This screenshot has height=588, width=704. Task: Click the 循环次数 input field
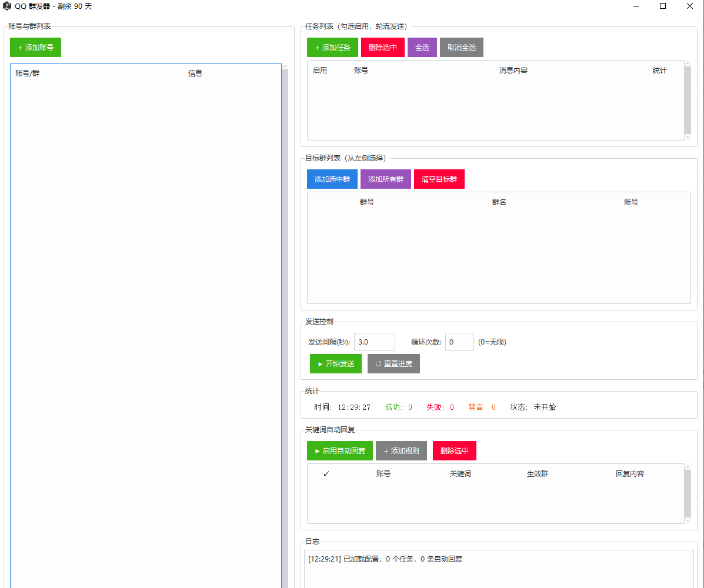pos(459,342)
